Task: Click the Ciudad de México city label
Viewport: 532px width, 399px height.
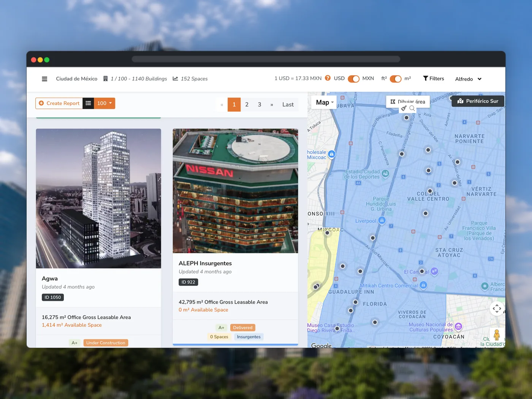Action: 77,79
